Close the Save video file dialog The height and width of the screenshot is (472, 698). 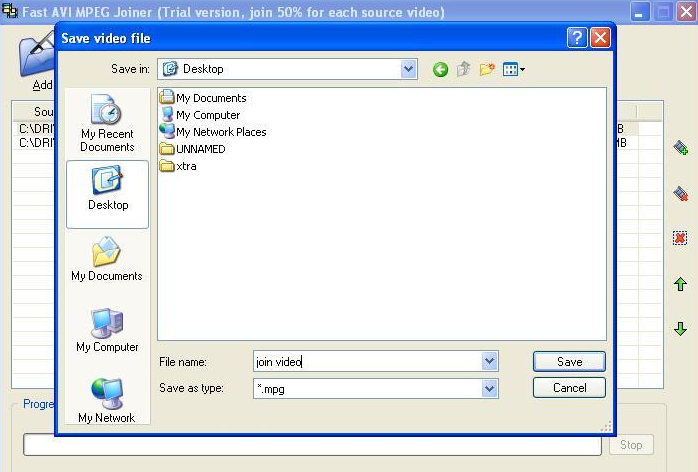[x=601, y=38]
